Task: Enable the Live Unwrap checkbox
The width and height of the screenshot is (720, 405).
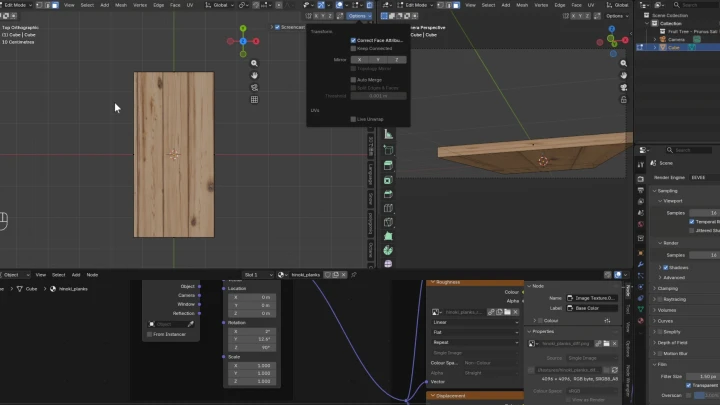Action: tap(353, 119)
